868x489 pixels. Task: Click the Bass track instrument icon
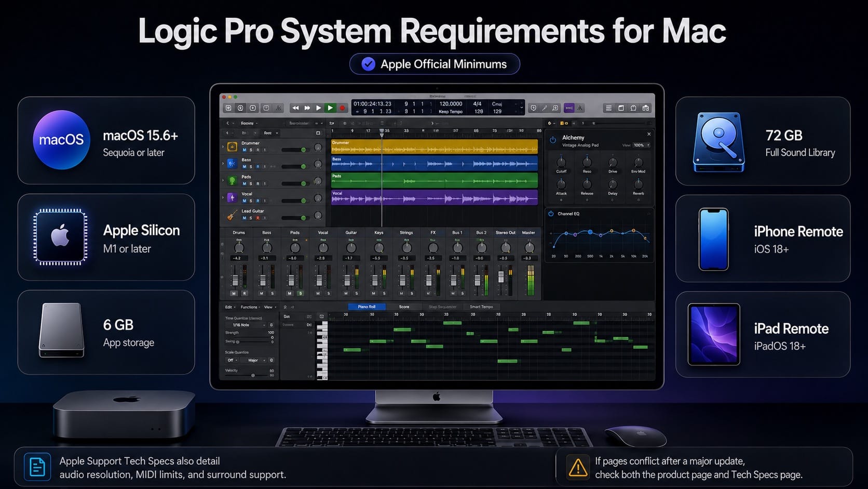pyautogui.click(x=232, y=164)
